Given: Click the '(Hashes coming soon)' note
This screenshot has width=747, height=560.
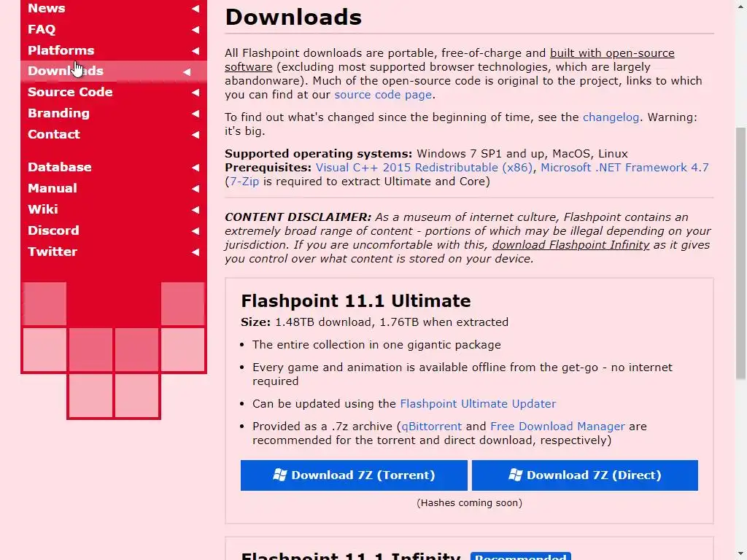Looking at the screenshot, I should [469, 503].
